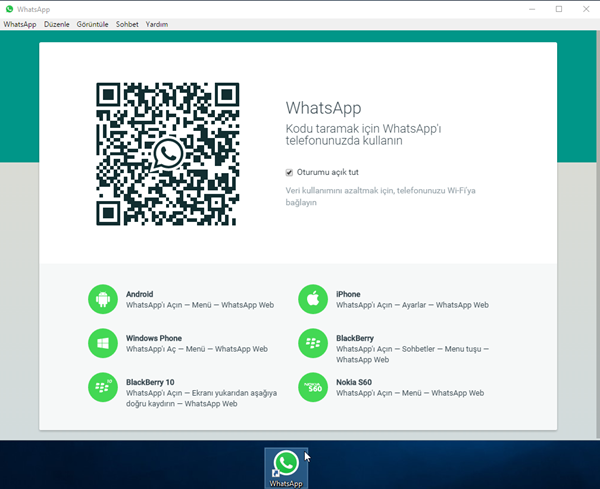Viewport: 600px width, 489px height.
Task: Click the BlackBerry green circle icon
Action: (313, 343)
